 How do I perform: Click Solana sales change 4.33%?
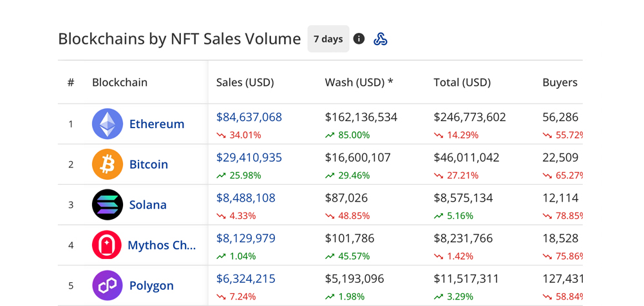(243, 216)
